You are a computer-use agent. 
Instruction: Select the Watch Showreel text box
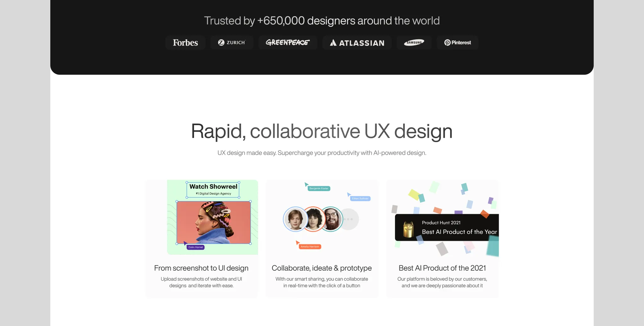pos(213,190)
